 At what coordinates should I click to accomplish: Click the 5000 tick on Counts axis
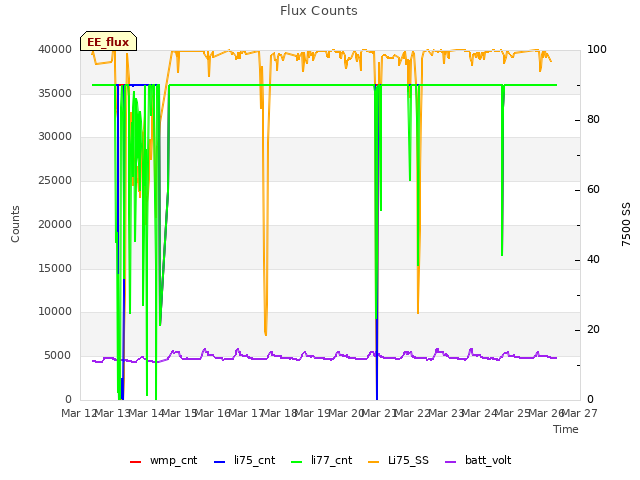(58, 356)
